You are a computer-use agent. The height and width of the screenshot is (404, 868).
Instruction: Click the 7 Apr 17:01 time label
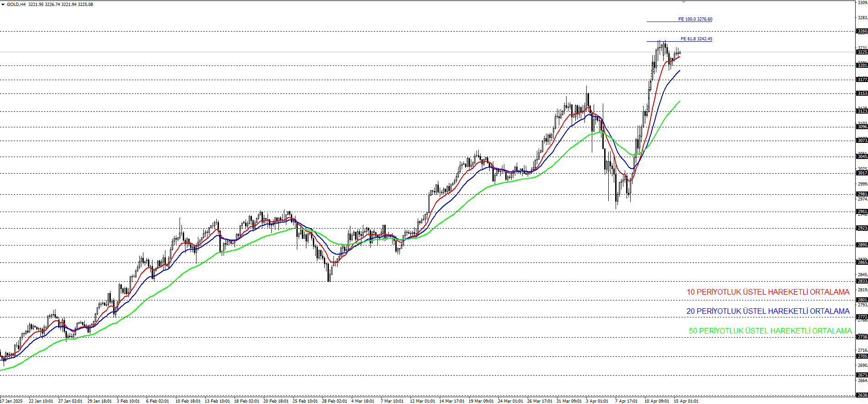point(627,401)
